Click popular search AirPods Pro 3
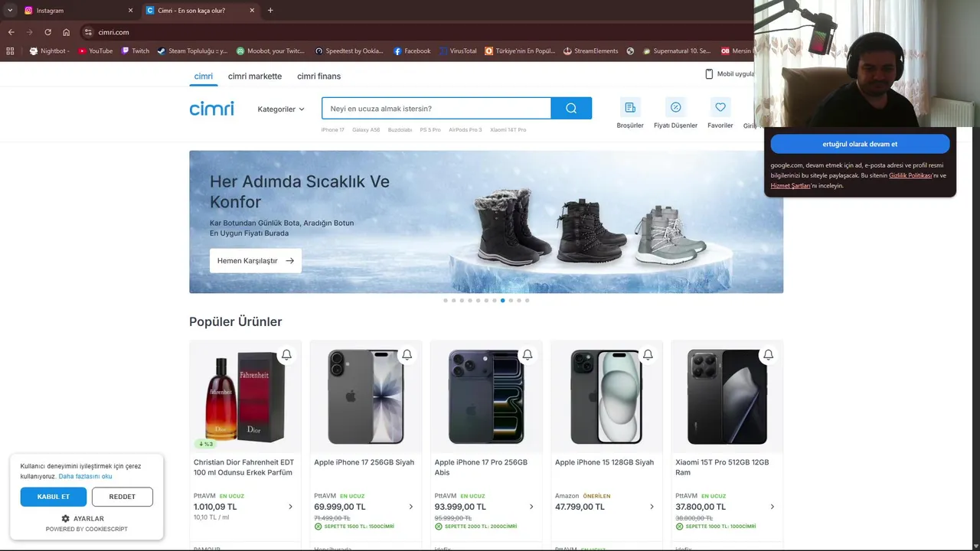The height and width of the screenshot is (551, 980). [465, 130]
